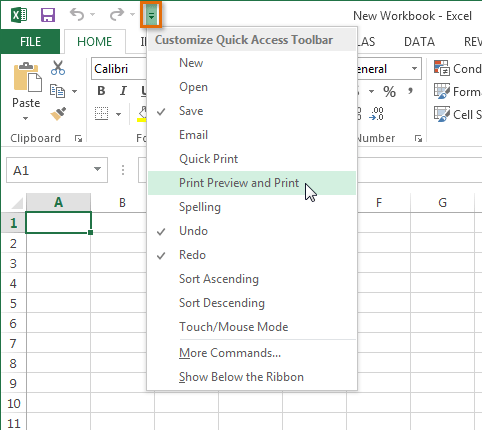This screenshot has height=430, width=482.
Task: Apply cell borders icon
Action: [x=101, y=114]
